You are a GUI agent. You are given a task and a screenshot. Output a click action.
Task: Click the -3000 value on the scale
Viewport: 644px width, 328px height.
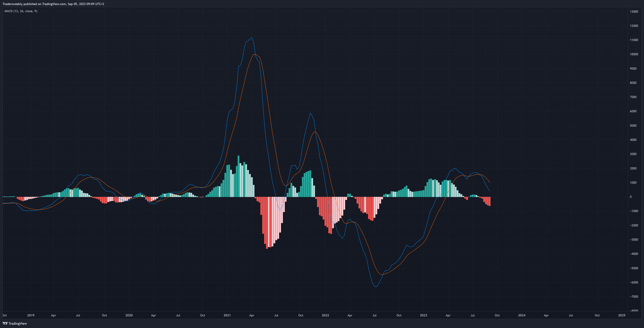(634, 240)
